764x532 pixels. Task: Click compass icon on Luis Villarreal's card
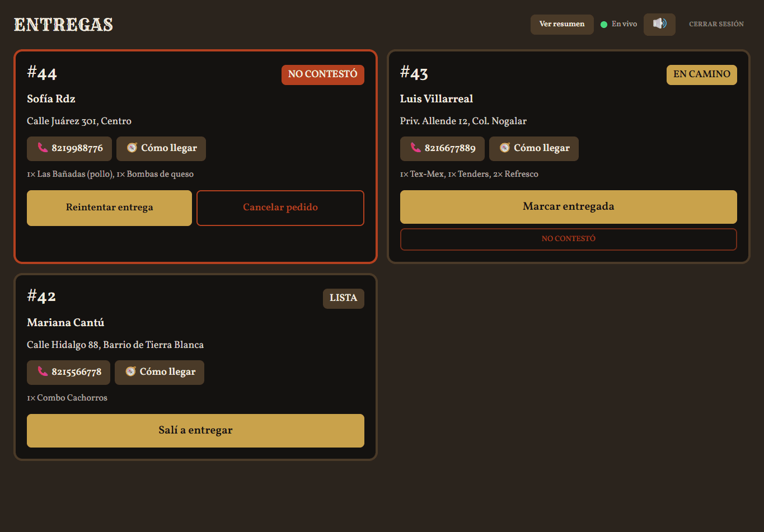point(505,148)
